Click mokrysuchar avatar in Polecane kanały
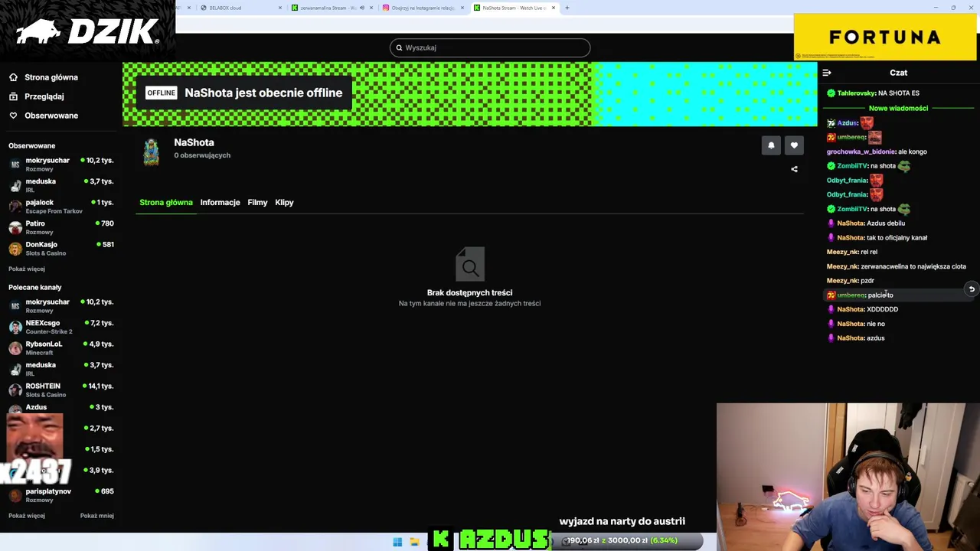Viewport: 980px width, 551px height. [15, 306]
